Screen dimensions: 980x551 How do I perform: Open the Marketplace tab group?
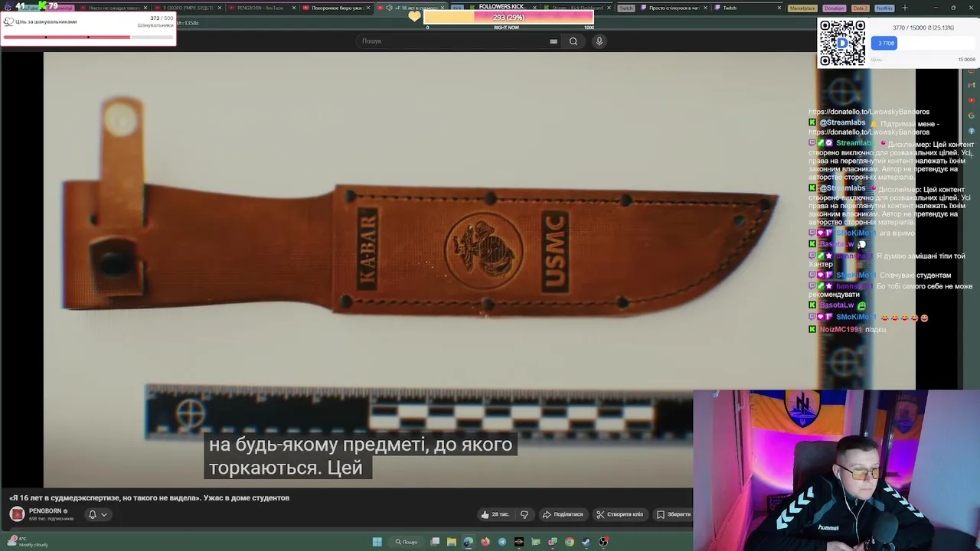click(802, 8)
